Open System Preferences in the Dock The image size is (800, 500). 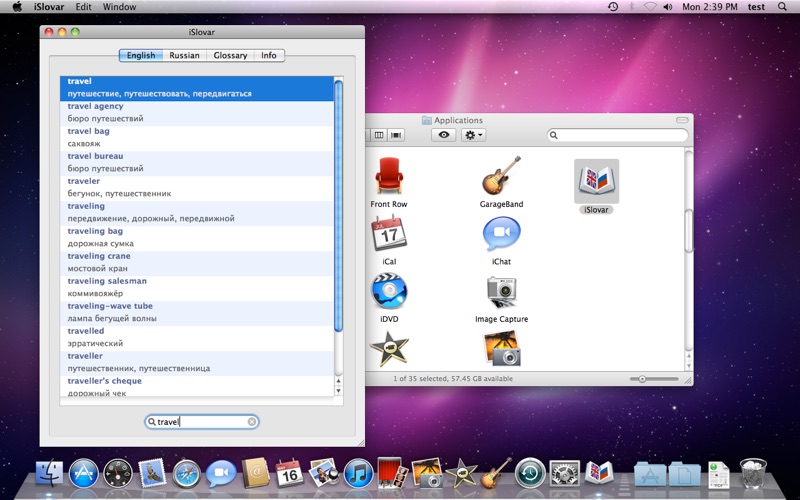pyautogui.click(x=564, y=473)
